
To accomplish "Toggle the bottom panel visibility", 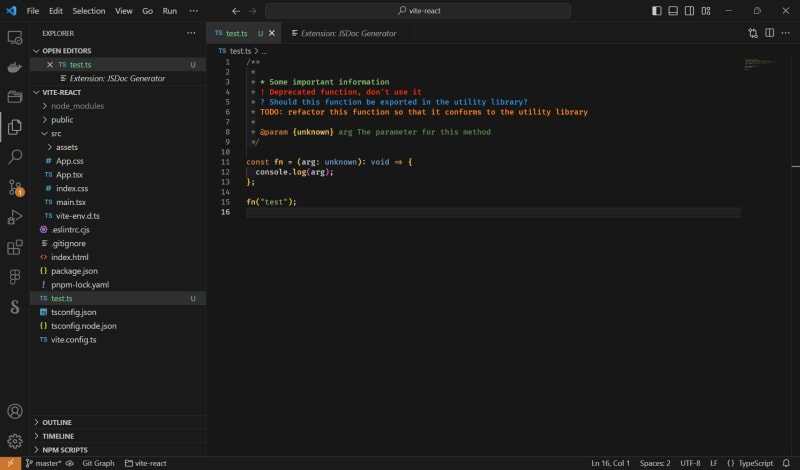I will point(673,11).
